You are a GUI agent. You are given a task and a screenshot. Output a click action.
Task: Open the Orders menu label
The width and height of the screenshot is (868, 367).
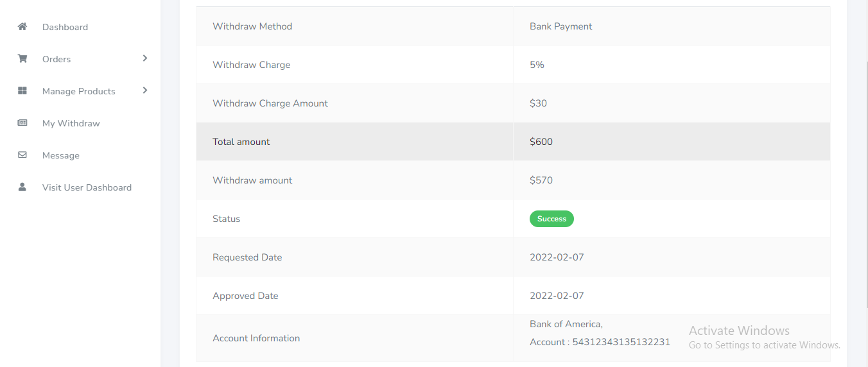[x=56, y=59]
